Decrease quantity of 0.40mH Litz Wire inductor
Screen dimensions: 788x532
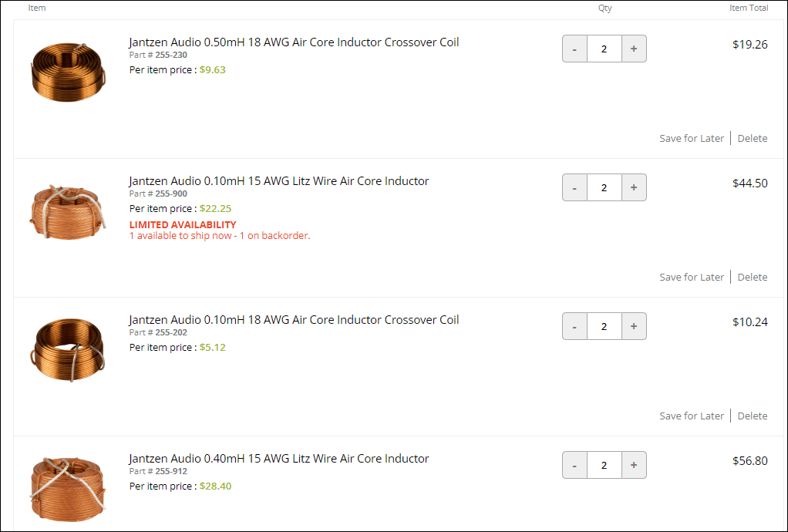click(574, 465)
